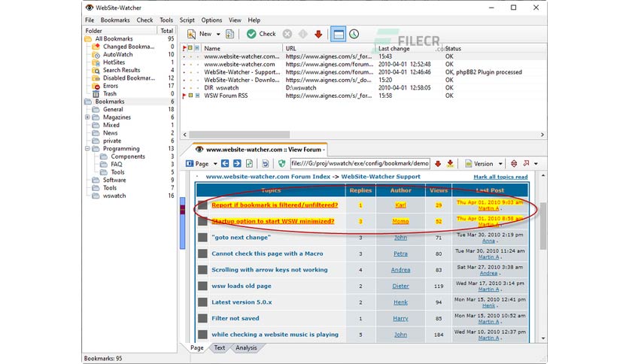Click the green reload page icon
This screenshot has height=364, width=629.
click(250, 163)
